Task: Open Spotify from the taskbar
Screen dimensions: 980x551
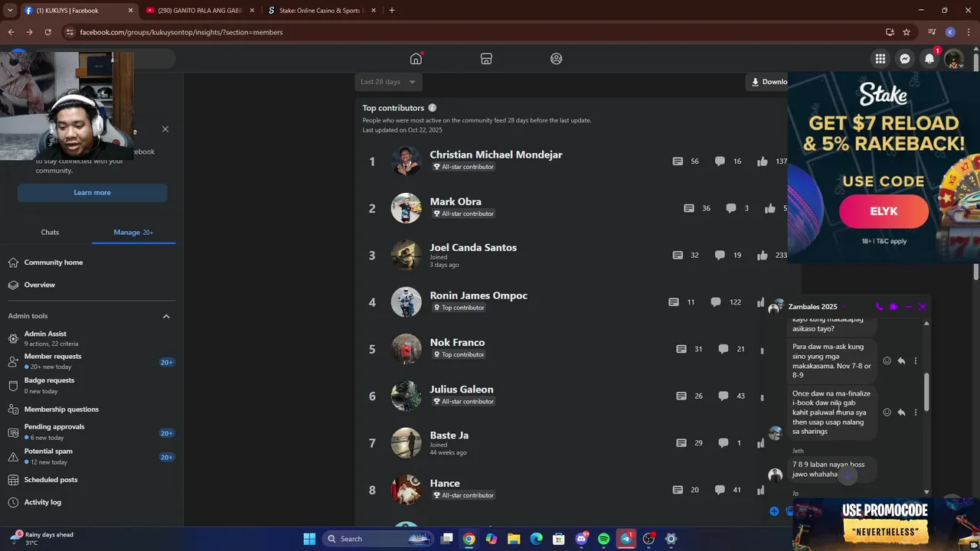Action: (603, 539)
